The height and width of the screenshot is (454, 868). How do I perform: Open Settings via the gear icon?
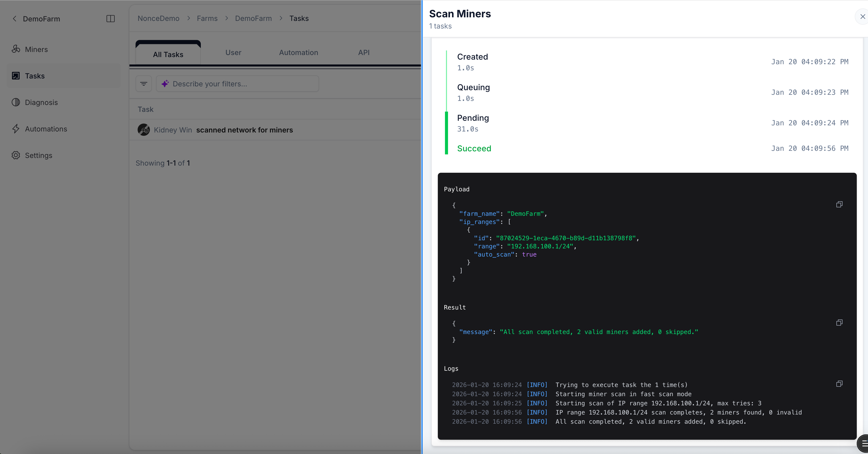pyautogui.click(x=16, y=155)
